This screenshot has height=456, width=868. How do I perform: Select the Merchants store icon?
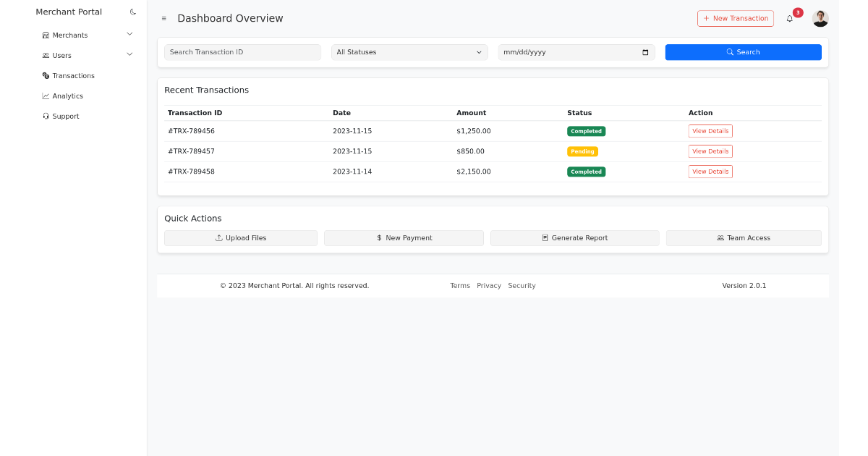[x=46, y=34]
